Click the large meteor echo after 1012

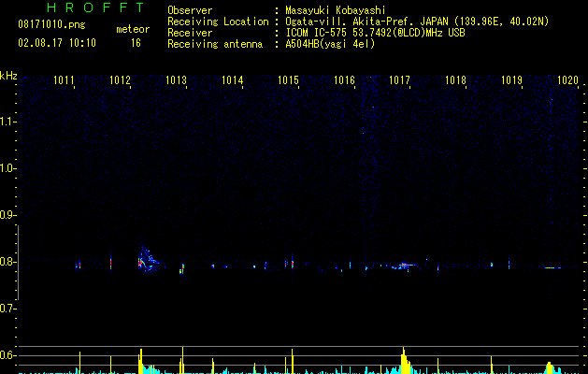[x=149, y=260]
